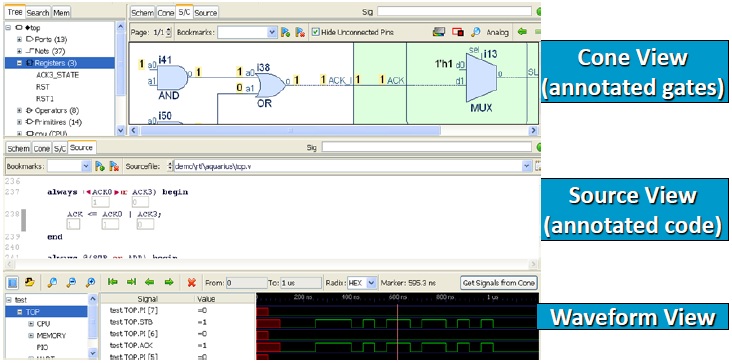Expand the Operators (8) tree node
Screen dimensions: 732x363
[x=19, y=111]
